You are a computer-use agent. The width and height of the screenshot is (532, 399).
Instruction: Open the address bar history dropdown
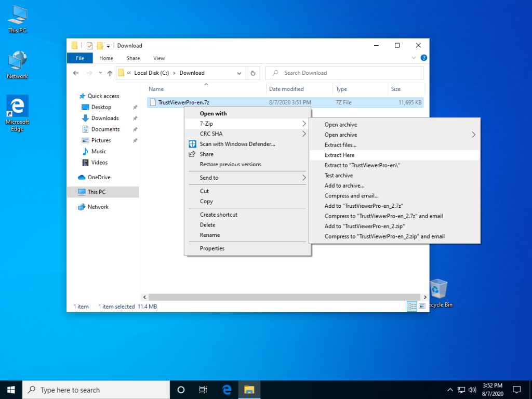239,73
